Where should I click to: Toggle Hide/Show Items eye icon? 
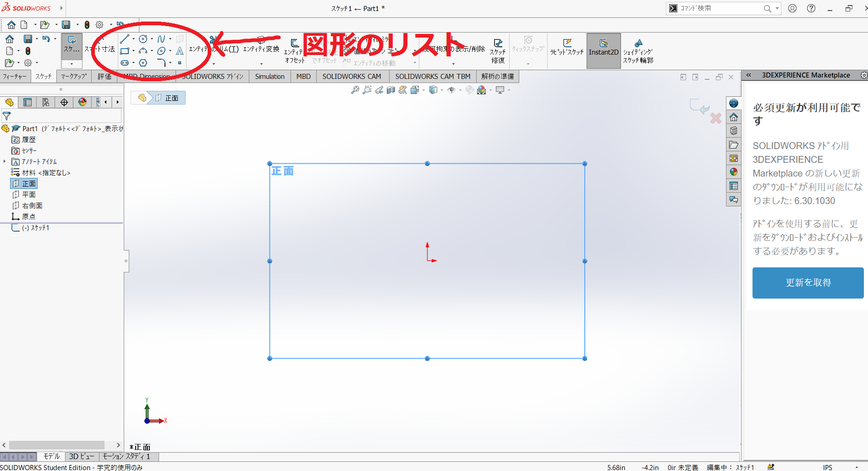point(451,90)
